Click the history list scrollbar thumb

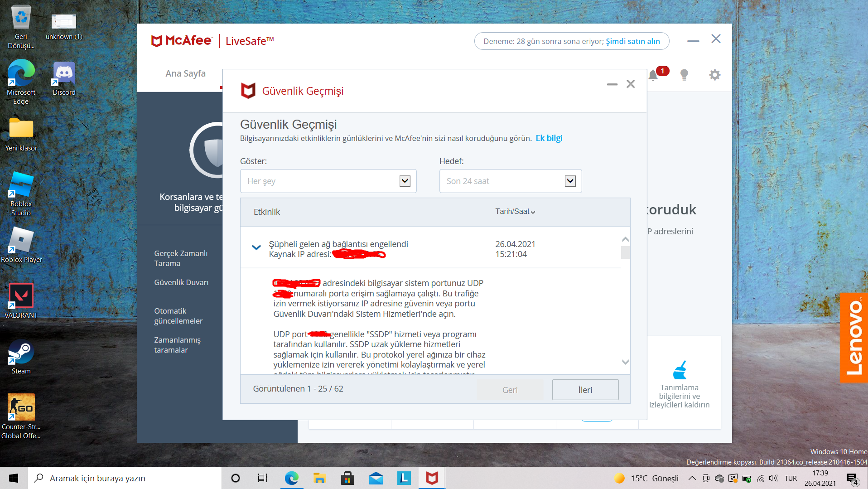point(625,252)
